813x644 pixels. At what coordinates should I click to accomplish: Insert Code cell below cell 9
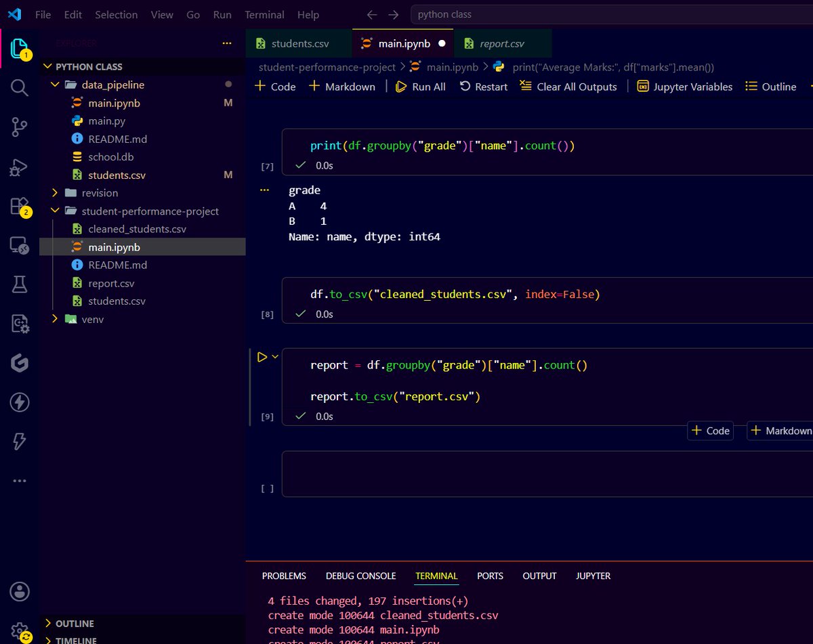click(x=711, y=431)
